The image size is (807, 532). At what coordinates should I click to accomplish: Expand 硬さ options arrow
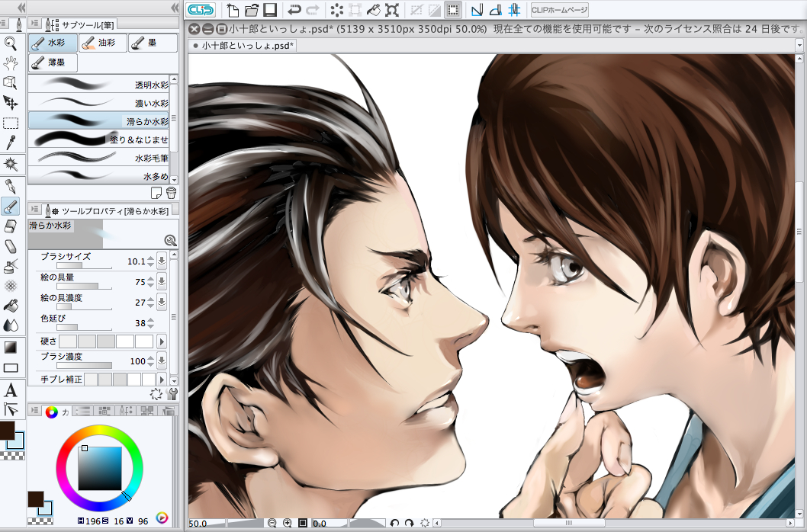tap(162, 341)
